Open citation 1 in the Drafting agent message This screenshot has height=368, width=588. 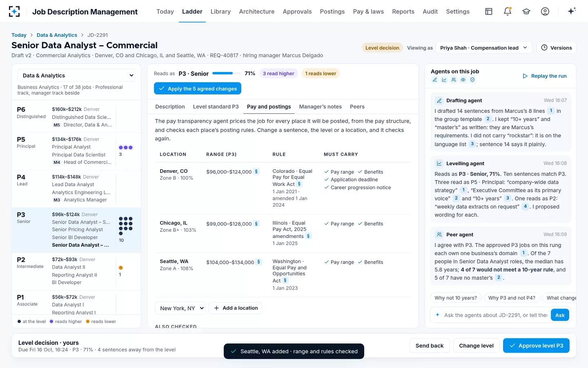(551, 111)
